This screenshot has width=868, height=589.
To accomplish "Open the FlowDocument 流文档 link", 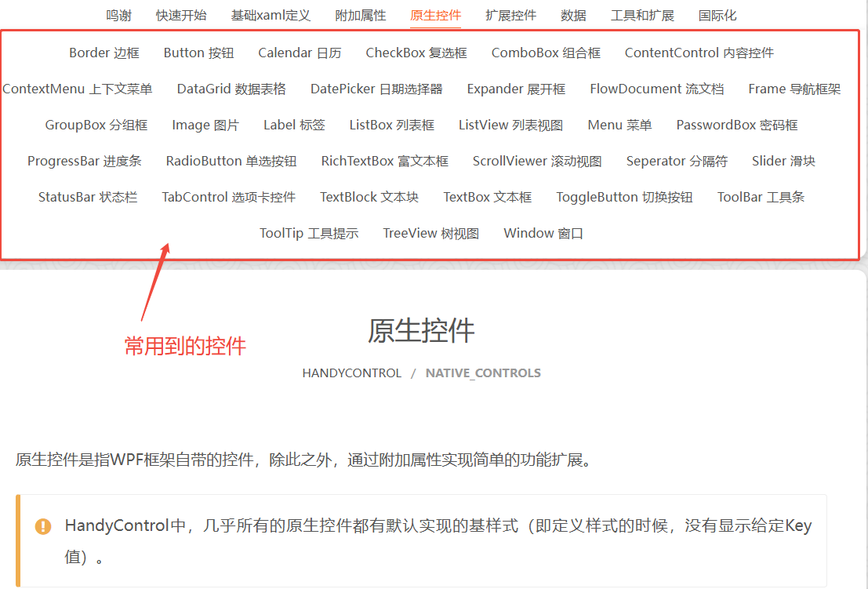I will 656,89.
